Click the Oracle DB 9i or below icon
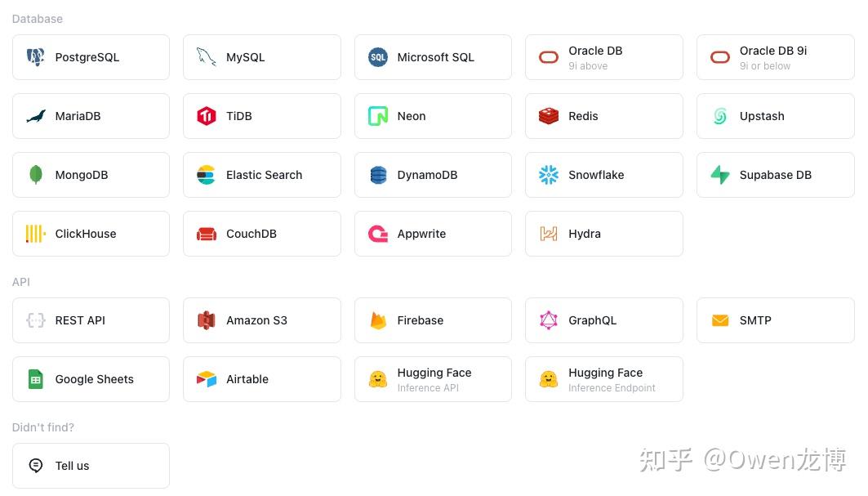The image size is (868, 496). [x=720, y=57]
